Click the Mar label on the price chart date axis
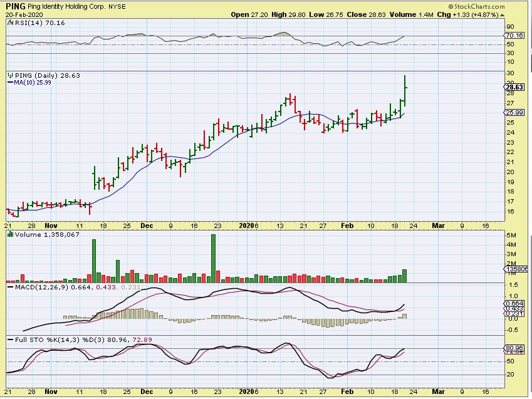Image resolution: width=532 pixels, height=399 pixels. 438,225
